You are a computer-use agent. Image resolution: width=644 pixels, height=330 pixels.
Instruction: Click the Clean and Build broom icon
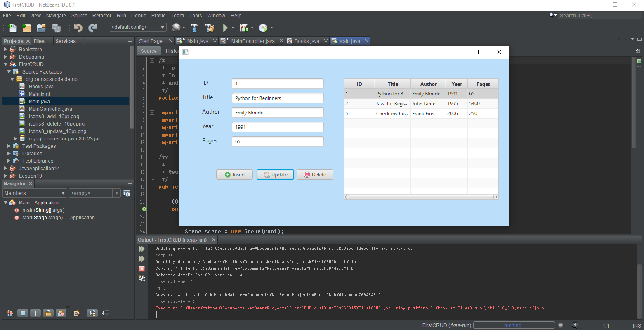210,28
